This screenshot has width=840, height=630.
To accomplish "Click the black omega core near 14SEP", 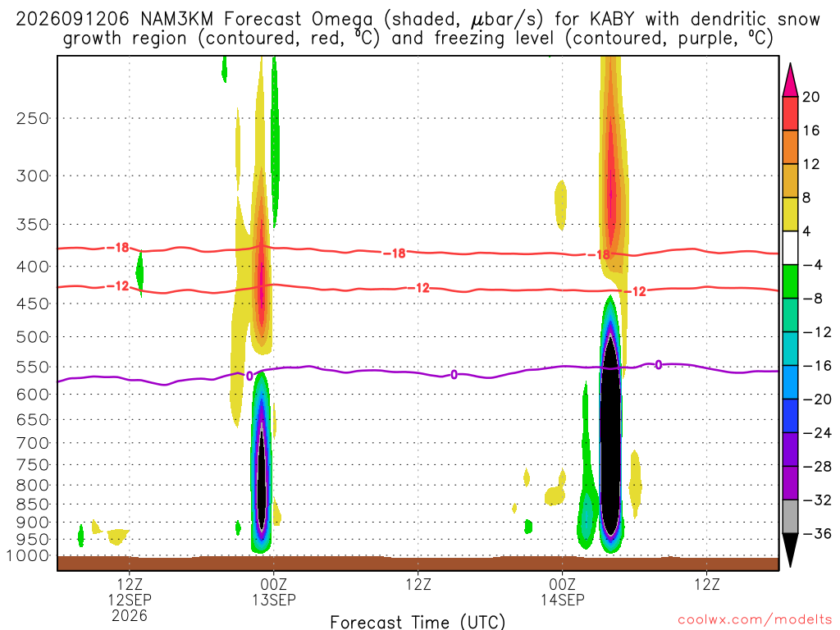I will coord(610,434).
